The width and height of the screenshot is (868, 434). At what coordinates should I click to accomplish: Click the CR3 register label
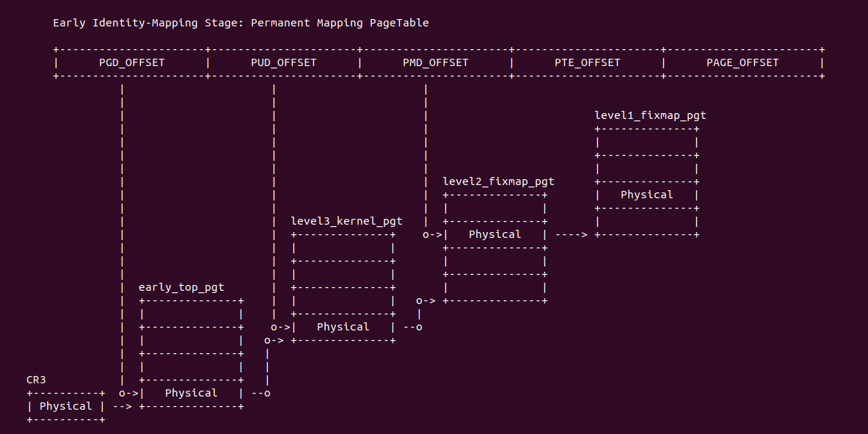[36, 380]
